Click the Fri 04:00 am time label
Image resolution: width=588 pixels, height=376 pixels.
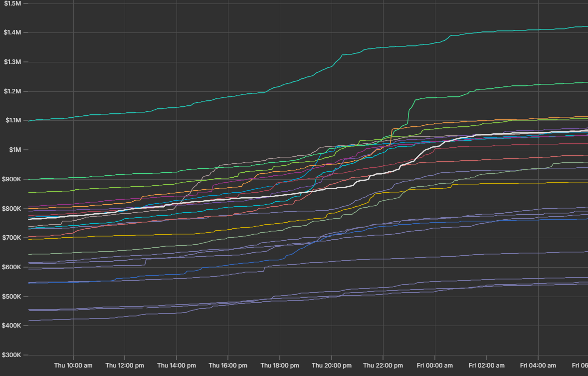point(538,366)
